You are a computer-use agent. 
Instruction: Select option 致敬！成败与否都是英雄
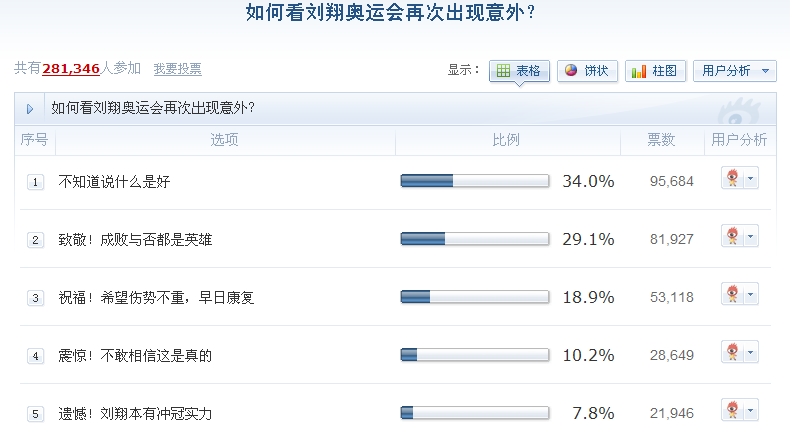[x=135, y=240]
